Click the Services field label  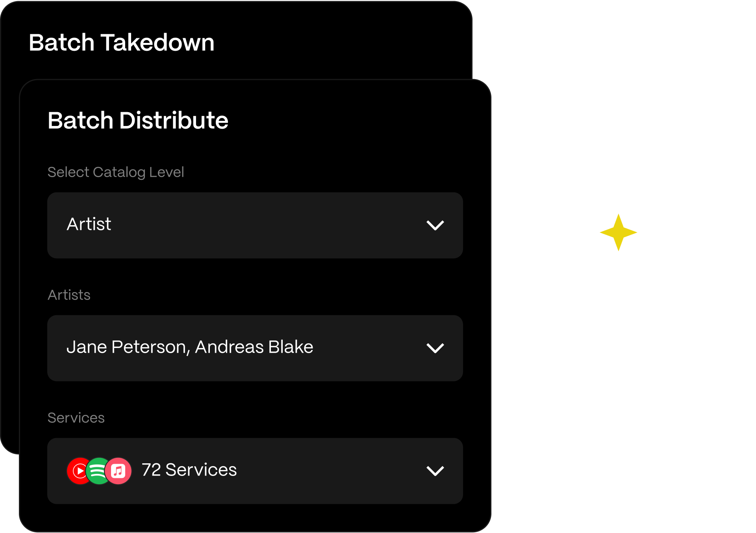pyautogui.click(x=76, y=418)
